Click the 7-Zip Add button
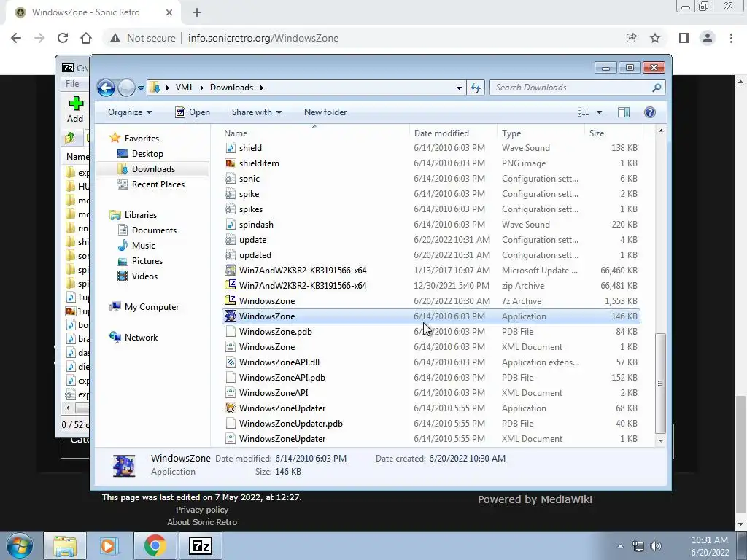747x560 pixels. [75, 109]
